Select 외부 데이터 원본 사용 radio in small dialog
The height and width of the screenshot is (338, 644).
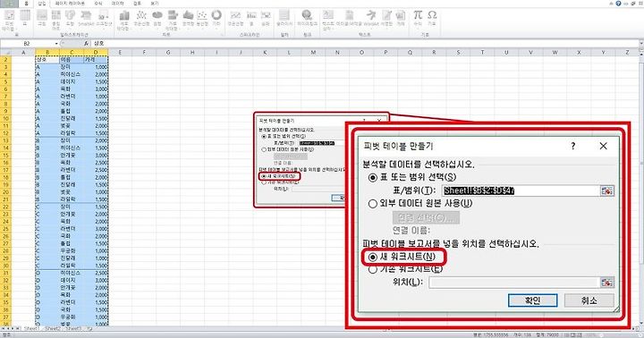264,149
